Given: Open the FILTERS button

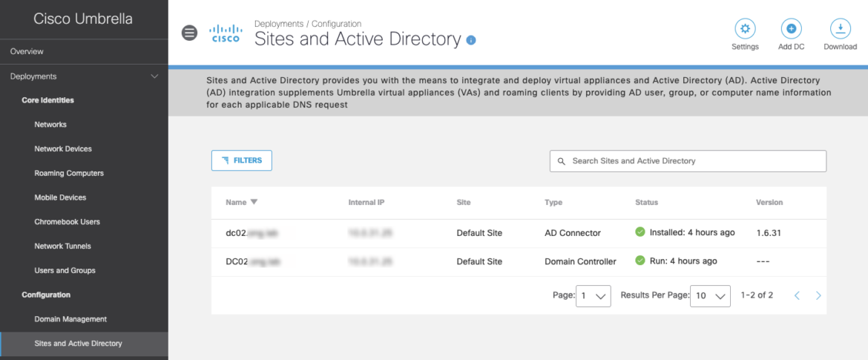Looking at the screenshot, I should 241,160.
